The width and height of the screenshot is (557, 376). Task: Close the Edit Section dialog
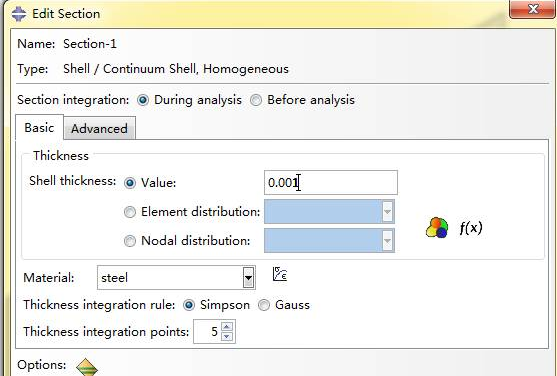pyautogui.click(x=531, y=9)
